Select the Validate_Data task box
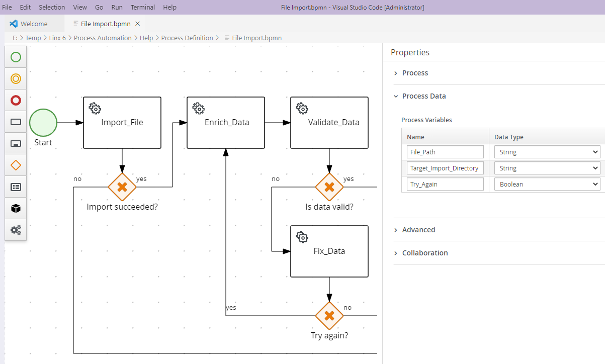 (329, 123)
